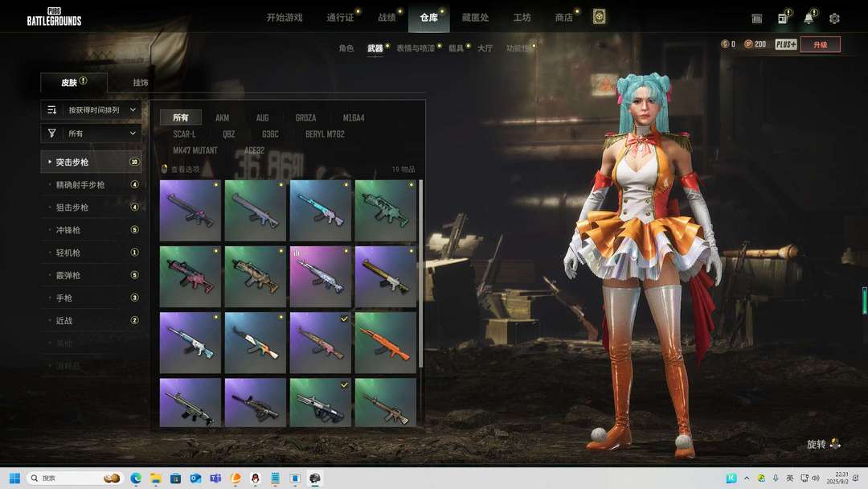Screen dimensions: 868x489
Task: Open the notifications bell
Action: 809,18
